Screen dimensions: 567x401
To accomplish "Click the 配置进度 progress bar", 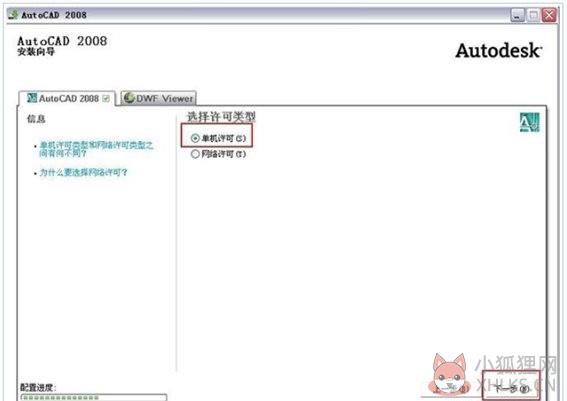I will [x=94, y=397].
